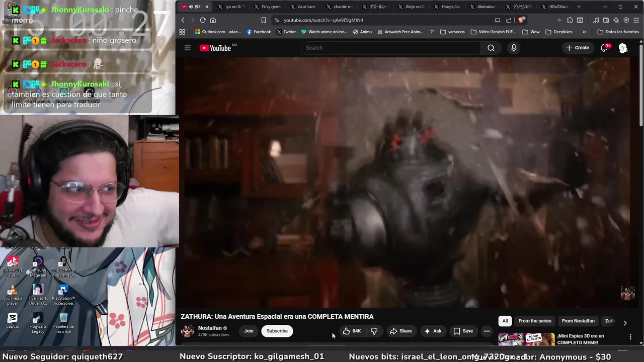Open PlayStation Accessories desktop shortcut
Viewport: 644px width, 362px height.
(63, 295)
